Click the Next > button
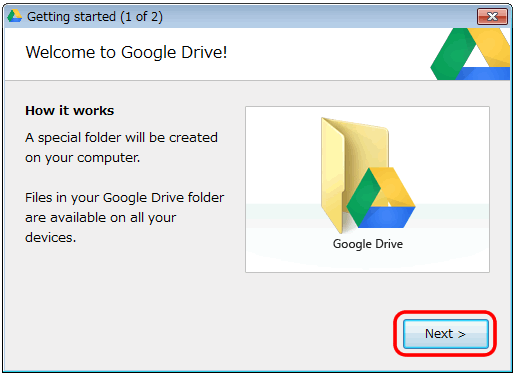This screenshot has height=376, width=516. click(446, 334)
